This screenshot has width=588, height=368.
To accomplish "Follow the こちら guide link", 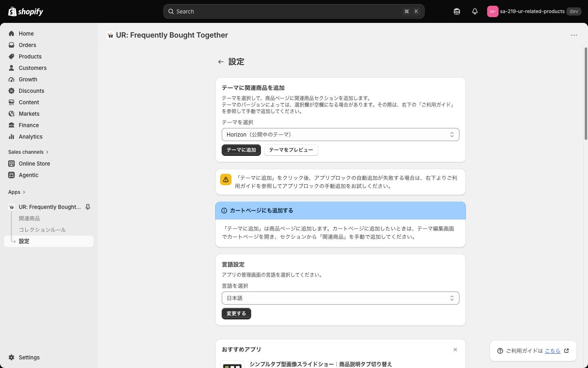I will [x=552, y=351].
